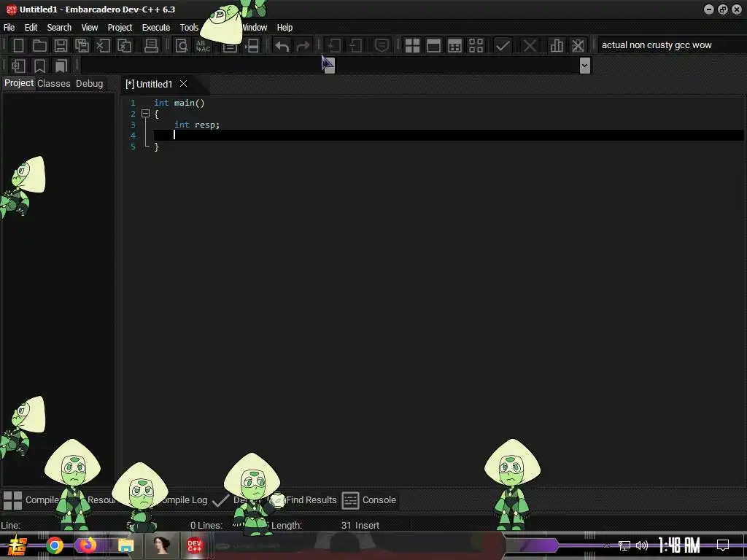Screen dimensions: 747x560
Task: Click the Dev-C++ taskbar icon
Action: [194, 545]
